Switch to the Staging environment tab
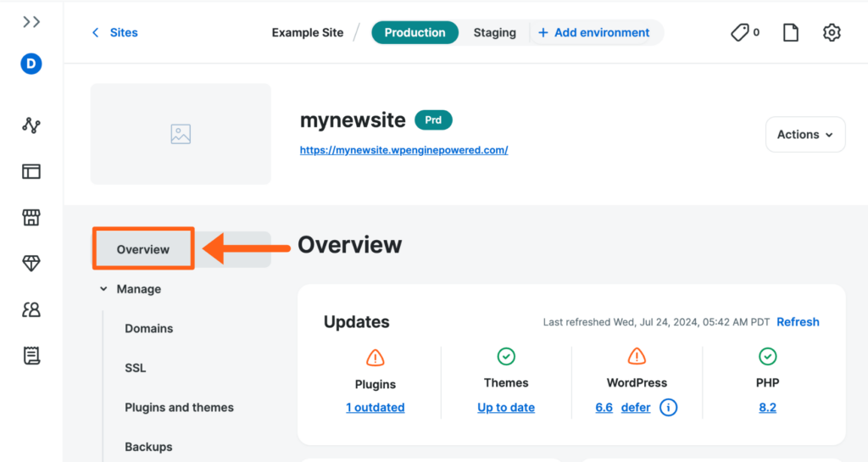Screen dimensions: 868x462 coord(494,33)
